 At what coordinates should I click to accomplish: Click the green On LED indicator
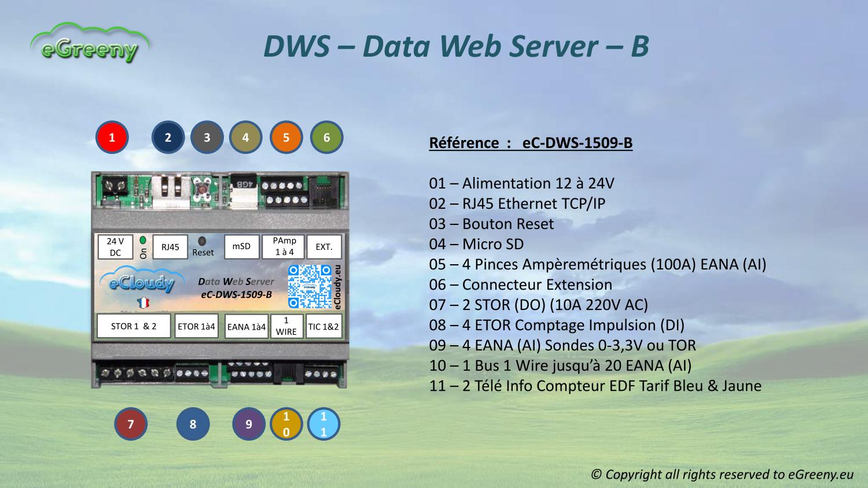(143, 239)
